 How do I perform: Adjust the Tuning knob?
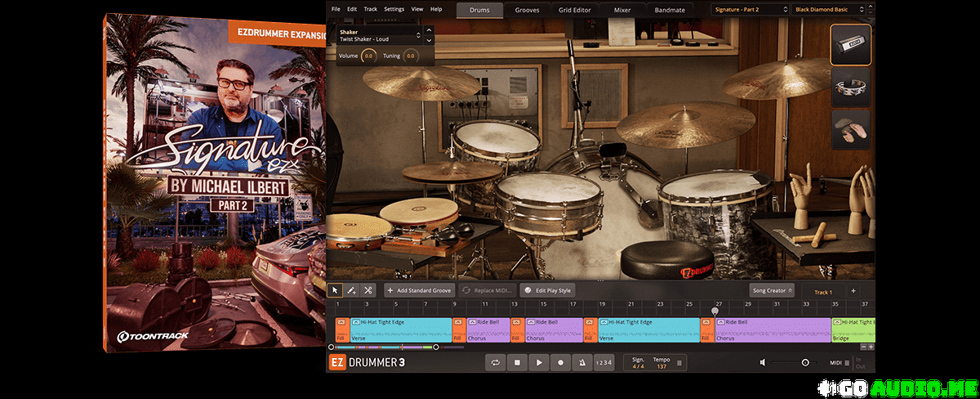click(x=410, y=56)
